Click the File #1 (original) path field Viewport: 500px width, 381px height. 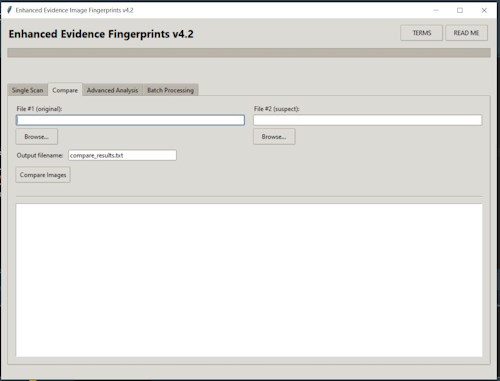point(130,120)
